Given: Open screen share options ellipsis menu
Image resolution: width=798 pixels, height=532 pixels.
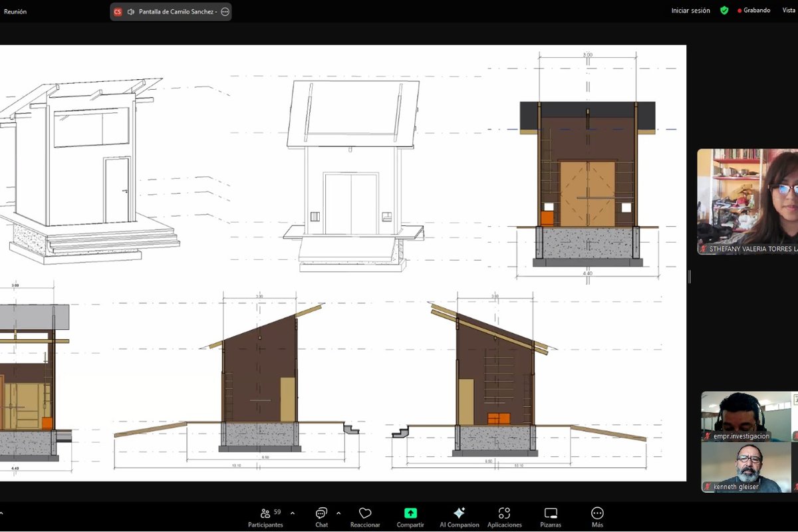Looking at the screenshot, I should (225, 12).
